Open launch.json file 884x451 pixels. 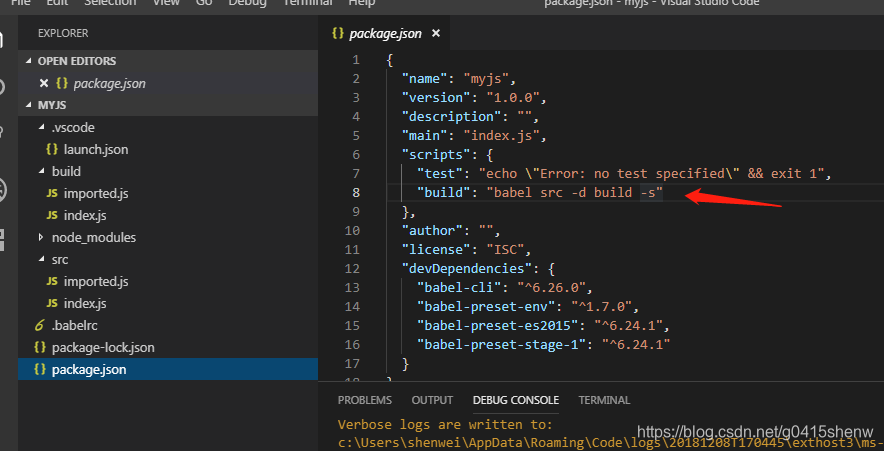click(x=96, y=149)
